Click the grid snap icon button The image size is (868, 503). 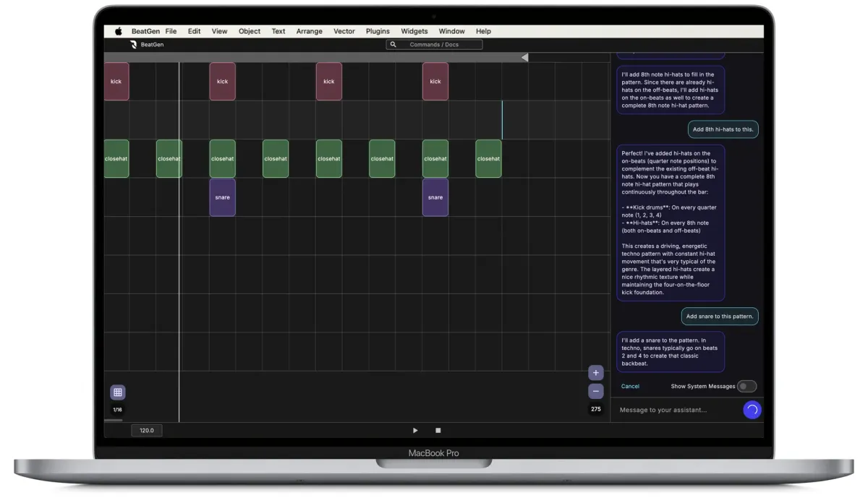point(118,392)
